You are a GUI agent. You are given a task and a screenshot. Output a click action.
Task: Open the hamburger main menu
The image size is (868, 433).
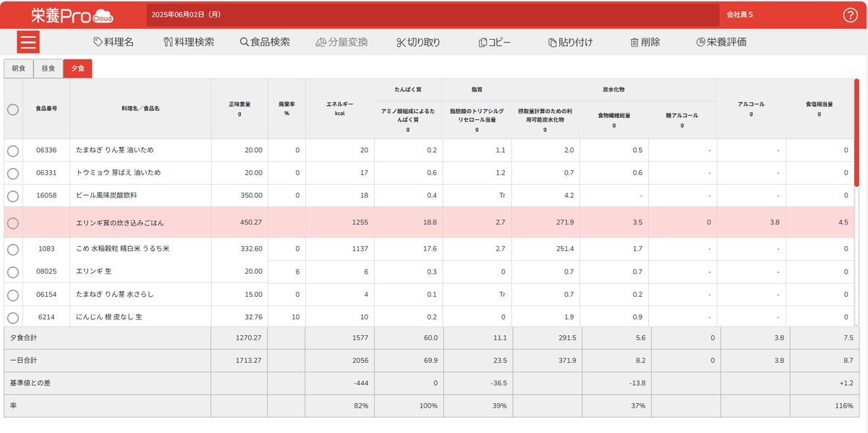click(29, 42)
